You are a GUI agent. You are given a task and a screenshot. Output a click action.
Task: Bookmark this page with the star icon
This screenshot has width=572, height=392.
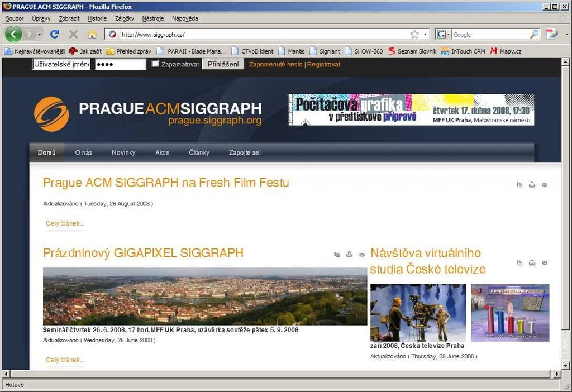414,34
